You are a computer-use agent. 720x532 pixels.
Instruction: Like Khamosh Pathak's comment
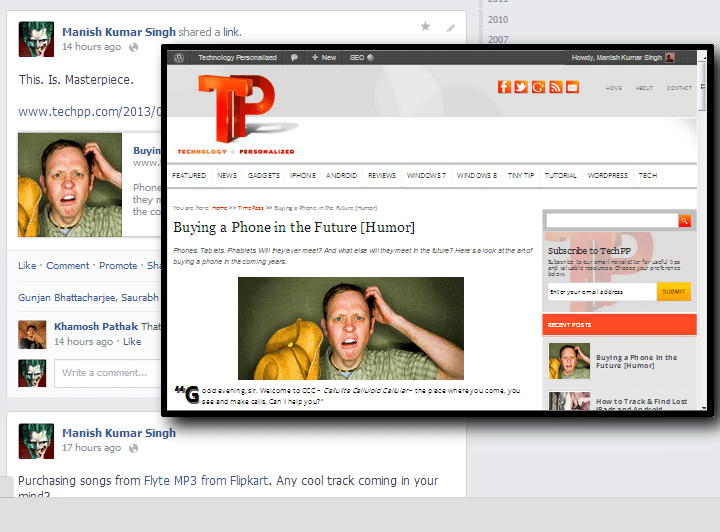click(132, 342)
